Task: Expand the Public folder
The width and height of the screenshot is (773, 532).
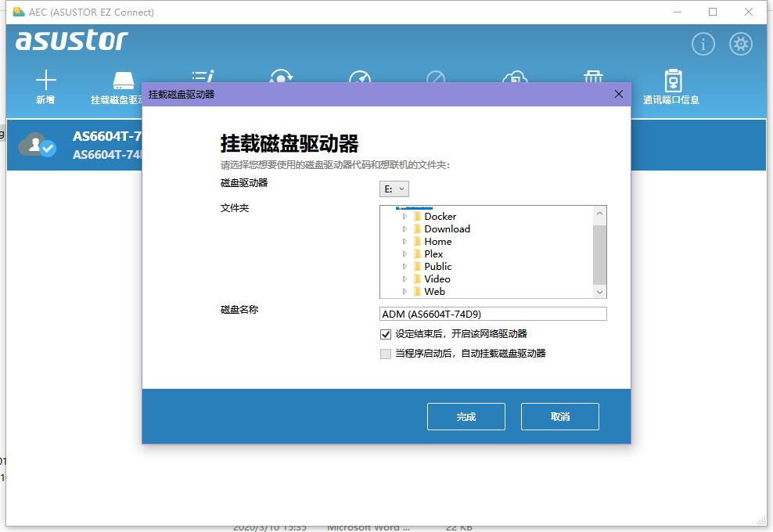Action: tap(406, 266)
